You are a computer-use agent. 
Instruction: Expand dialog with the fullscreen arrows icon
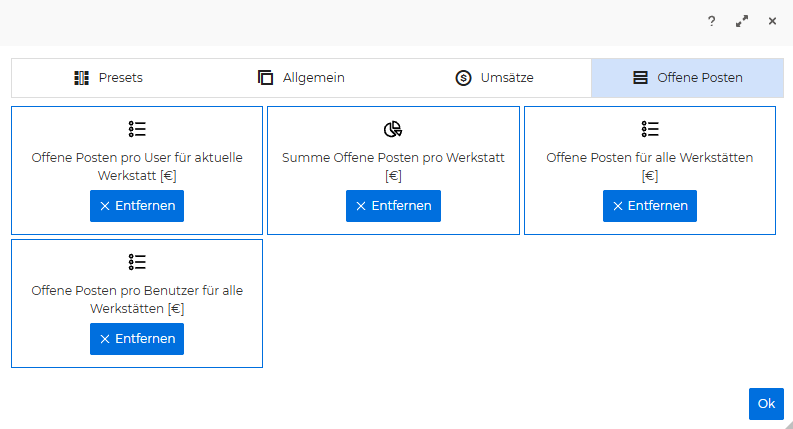coord(742,21)
